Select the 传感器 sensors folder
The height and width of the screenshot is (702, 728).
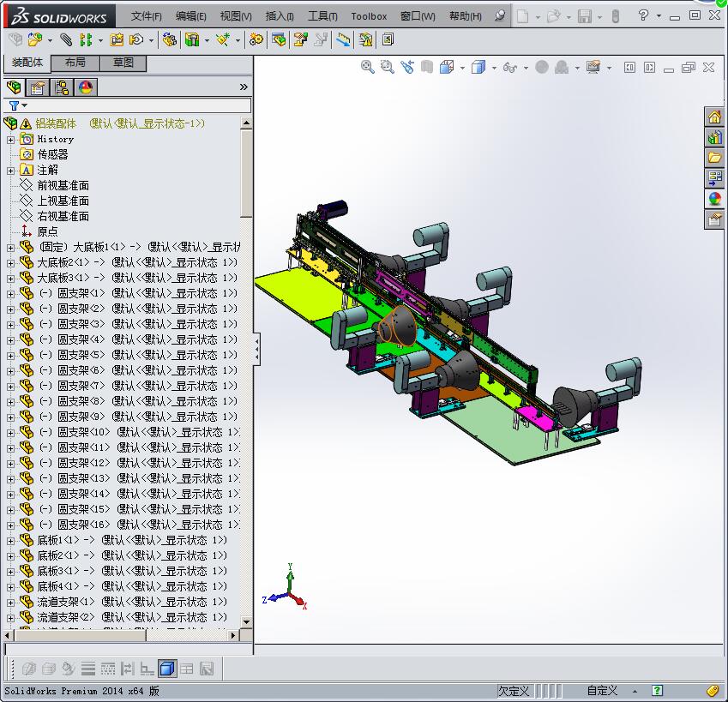[52, 154]
